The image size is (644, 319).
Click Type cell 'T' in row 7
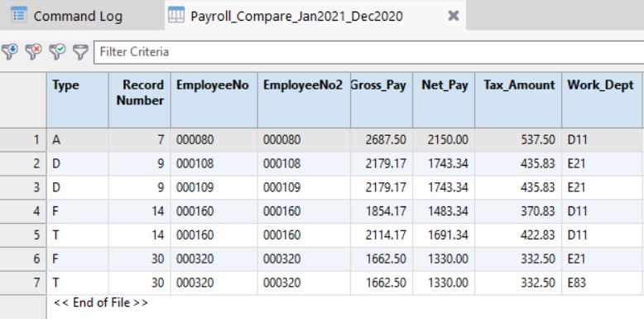(78, 283)
